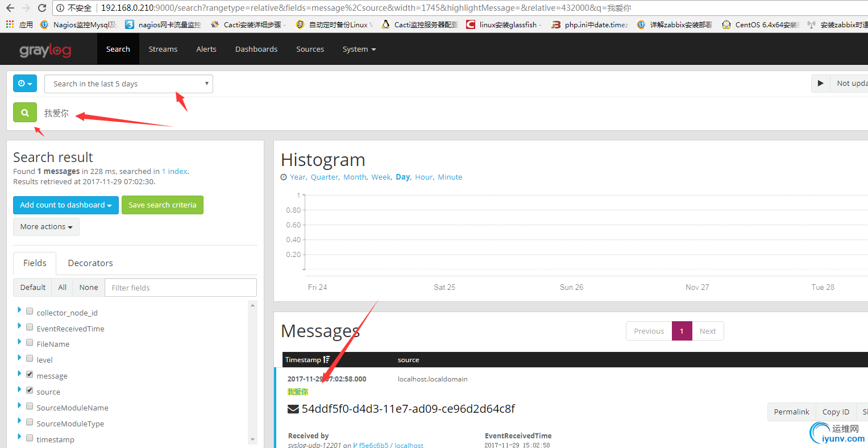The height and width of the screenshot is (448, 868).
Task: Click the Copy ID button
Action: click(x=836, y=412)
